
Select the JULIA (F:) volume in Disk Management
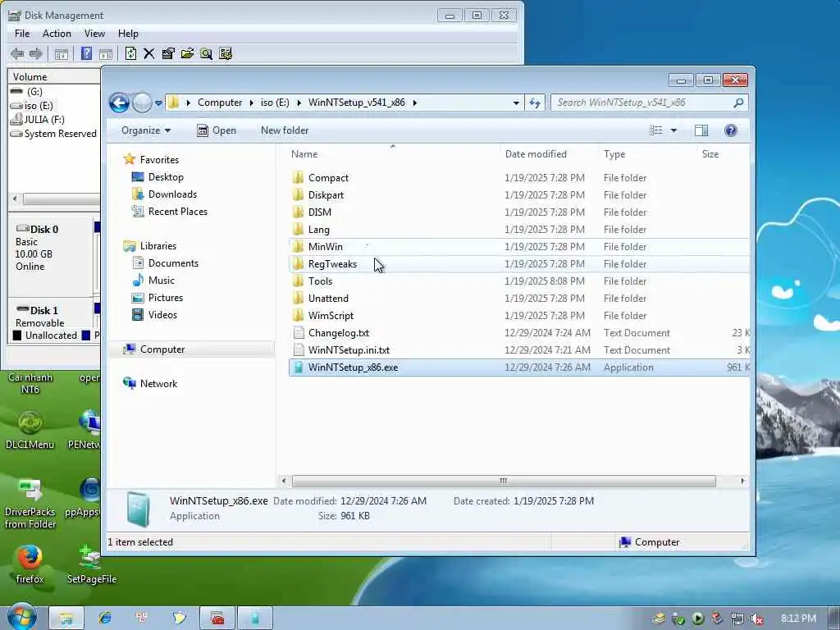[x=38, y=120]
